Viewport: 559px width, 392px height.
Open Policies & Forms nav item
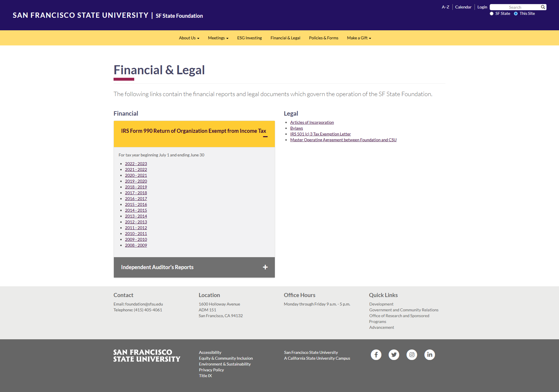(323, 38)
